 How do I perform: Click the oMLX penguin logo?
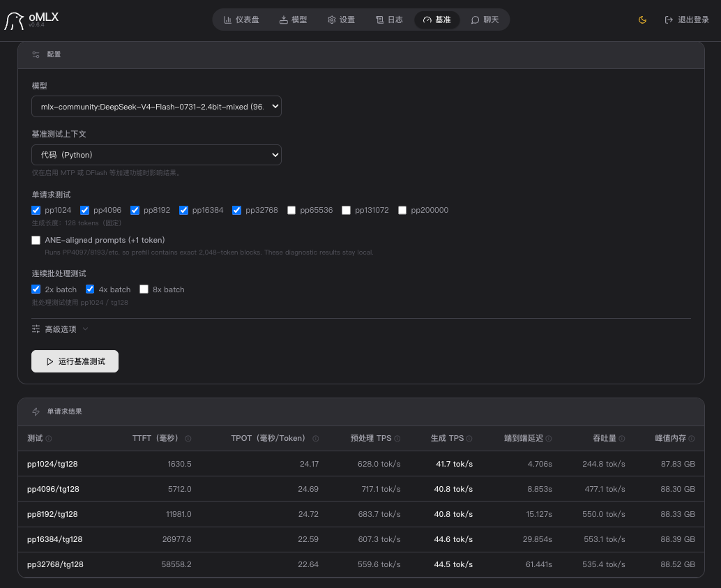point(14,21)
